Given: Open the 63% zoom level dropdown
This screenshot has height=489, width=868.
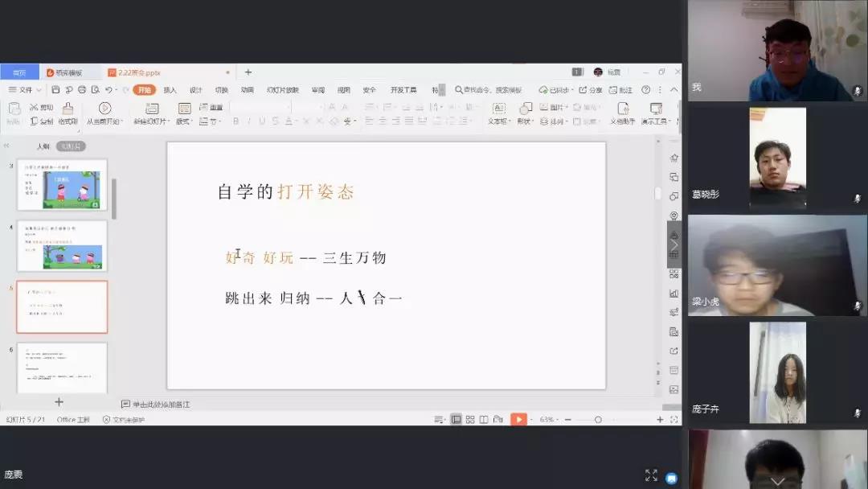Looking at the screenshot, I should [547, 420].
